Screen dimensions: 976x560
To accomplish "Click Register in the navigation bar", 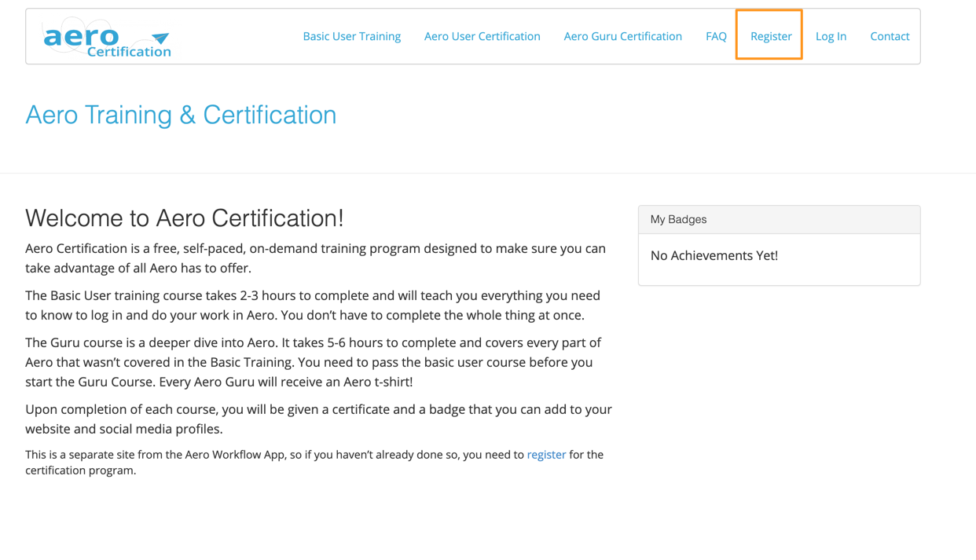I will 771,36.
